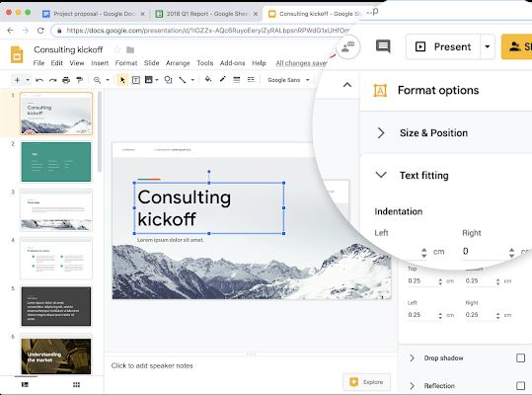
Task: Click the border weight icon
Action: tap(237, 80)
